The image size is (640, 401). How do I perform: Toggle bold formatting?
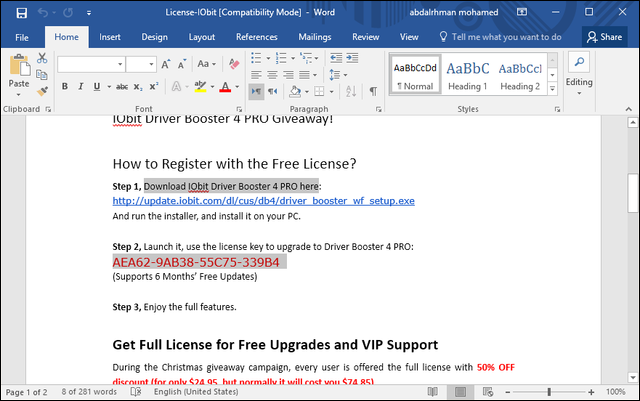click(x=64, y=87)
